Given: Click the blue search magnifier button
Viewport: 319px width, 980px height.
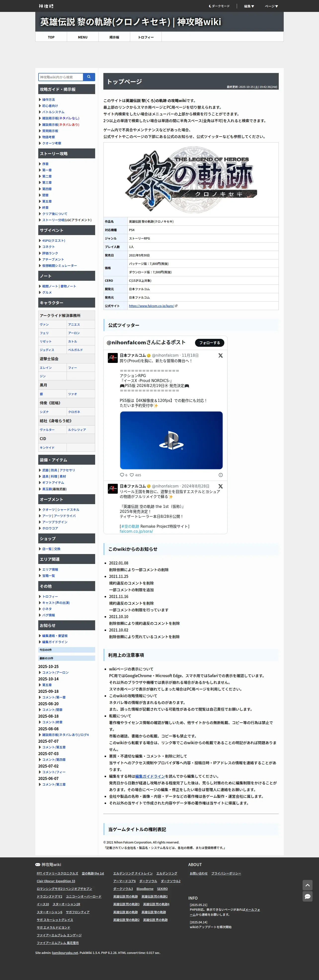Looking at the screenshot, I should coord(89,77).
